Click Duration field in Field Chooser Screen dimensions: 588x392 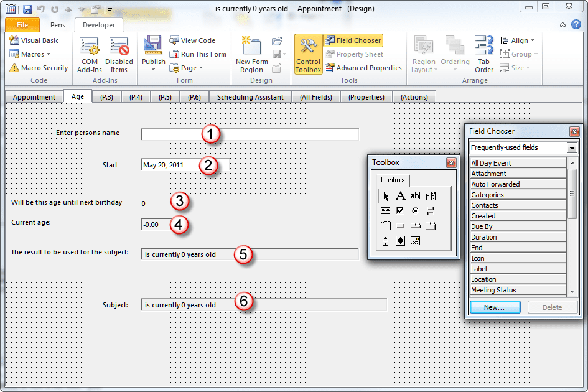pos(518,237)
